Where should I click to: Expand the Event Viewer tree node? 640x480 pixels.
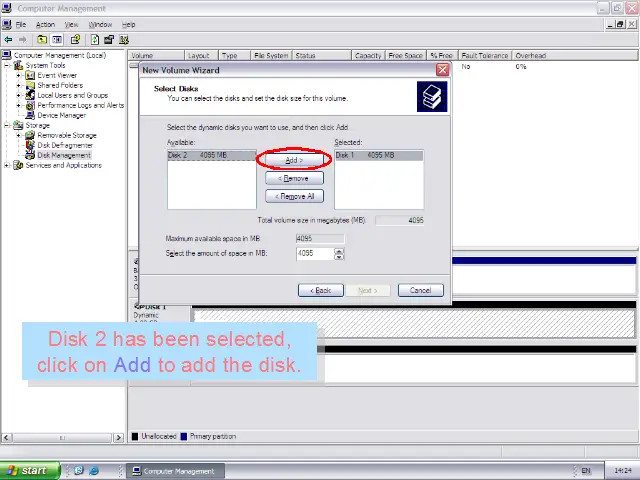[18, 75]
